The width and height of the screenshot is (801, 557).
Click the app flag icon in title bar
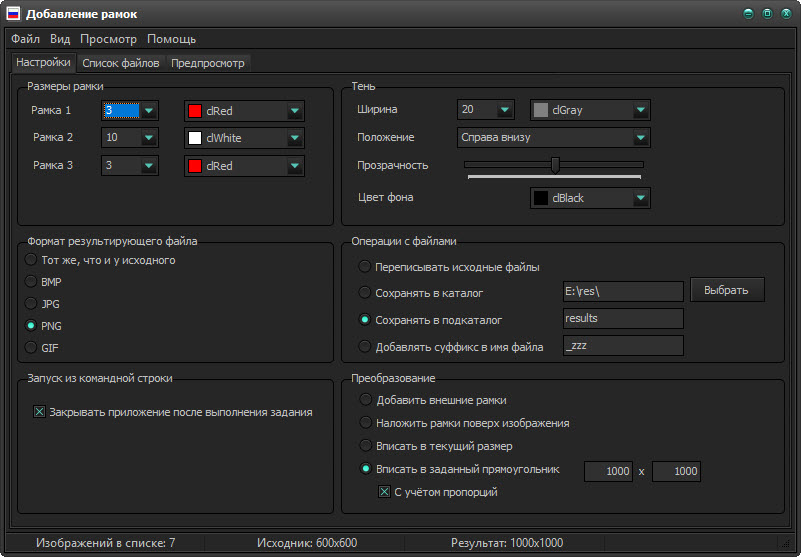[13, 14]
